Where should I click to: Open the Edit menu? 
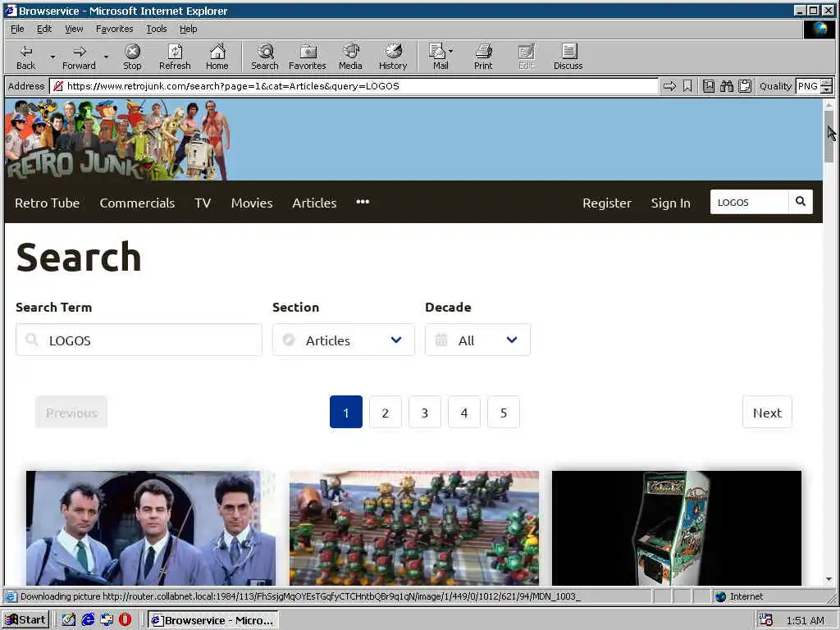pos(44,29)
